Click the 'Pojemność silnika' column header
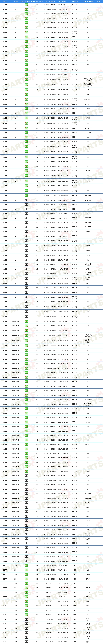Viewport: 103px width, 644px height. (37, 1)
